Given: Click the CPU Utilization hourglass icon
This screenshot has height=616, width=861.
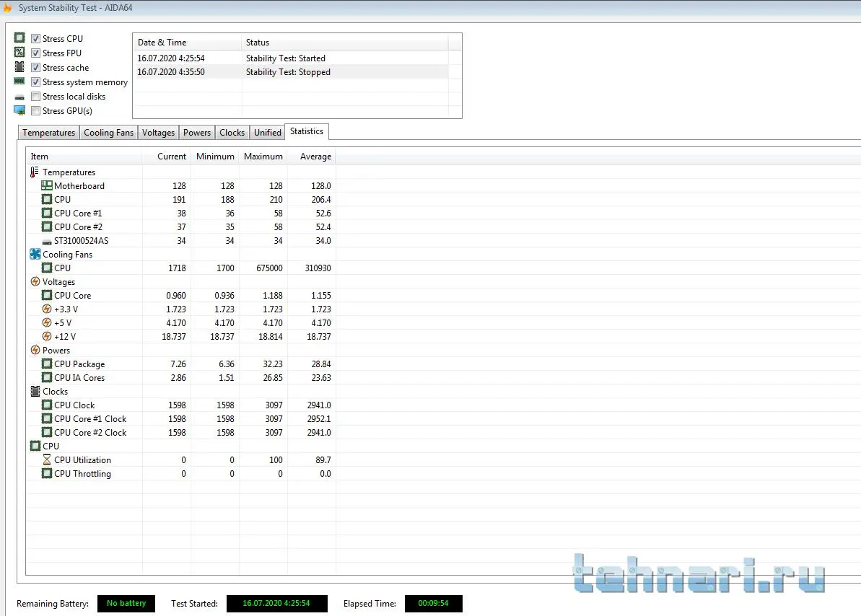Looking at the screenshot, I should click(x=47, y=460).
